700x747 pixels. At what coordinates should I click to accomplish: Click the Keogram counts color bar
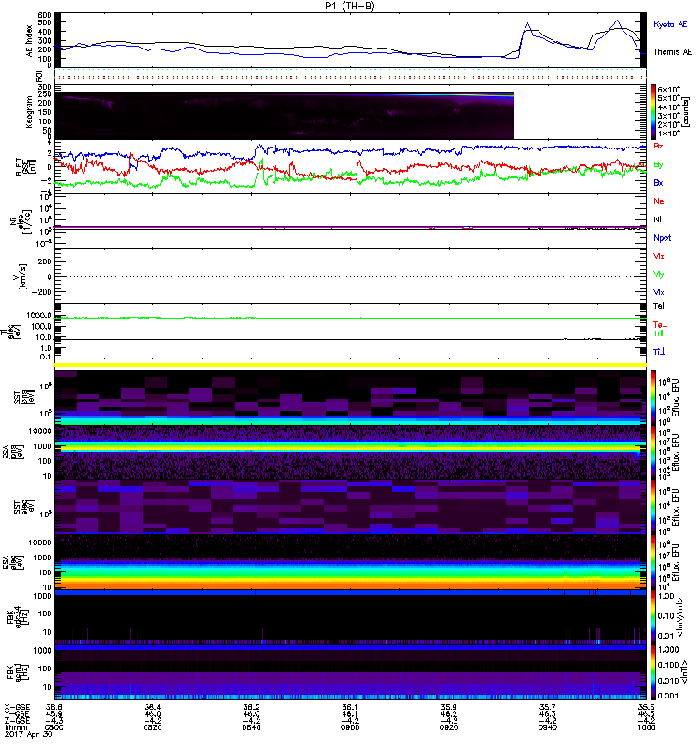pos(653,112)
